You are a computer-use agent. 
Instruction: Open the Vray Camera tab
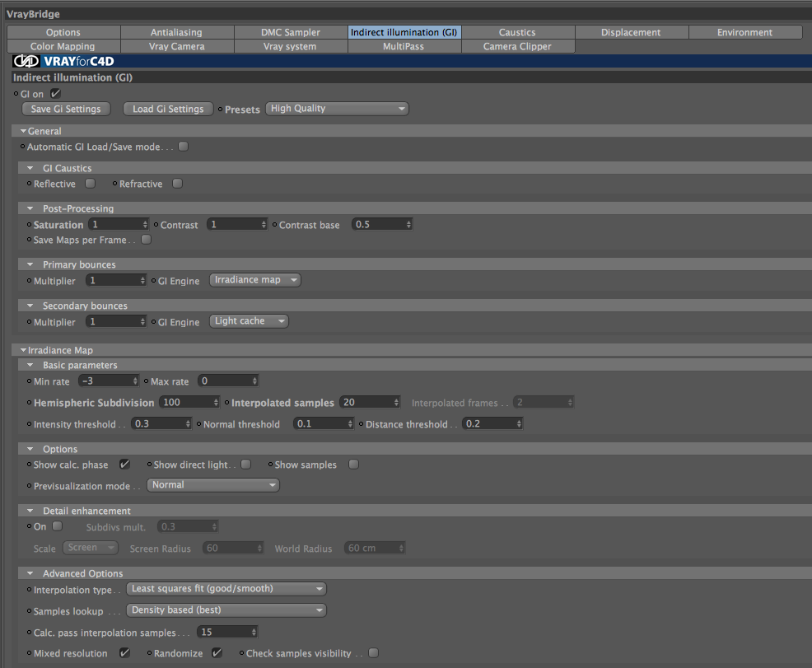click(x=176, y=46)
